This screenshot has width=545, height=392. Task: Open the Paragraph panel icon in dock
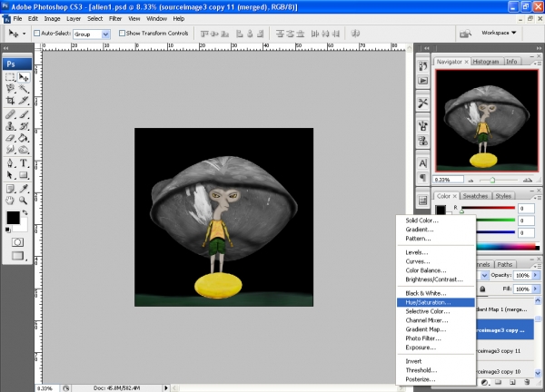422,178
